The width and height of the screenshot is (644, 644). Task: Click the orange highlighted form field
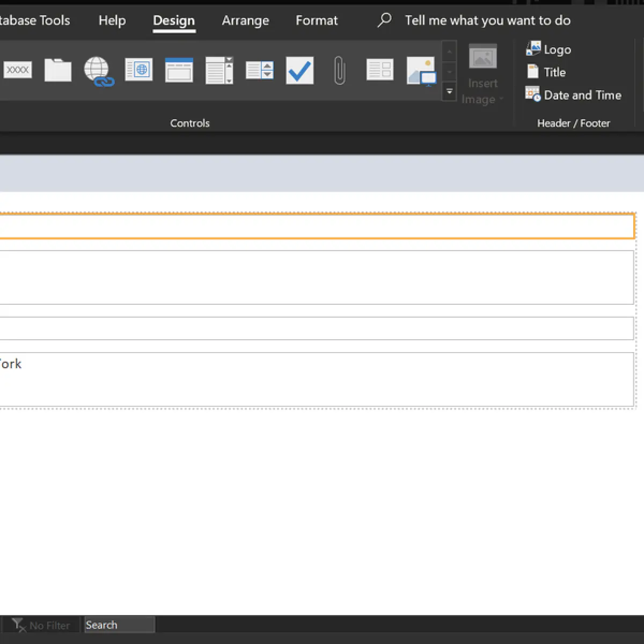tap(317, 226)
